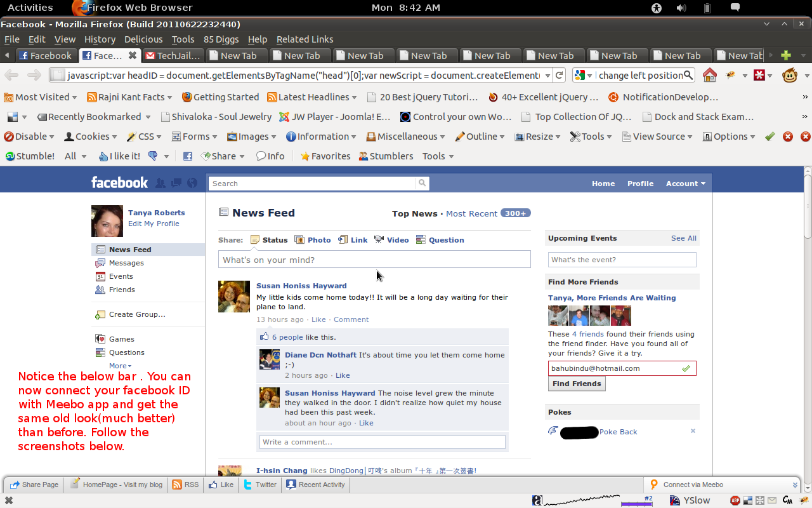812x508 pixels.
Task: Switch to the TechJail tab
Action: 173,55
